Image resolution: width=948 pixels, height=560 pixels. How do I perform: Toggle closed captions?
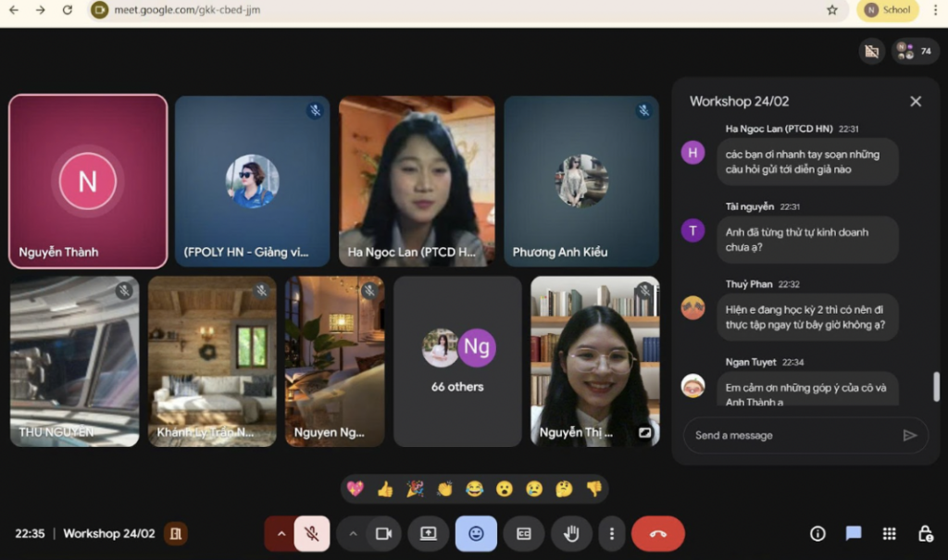(524, 533)
